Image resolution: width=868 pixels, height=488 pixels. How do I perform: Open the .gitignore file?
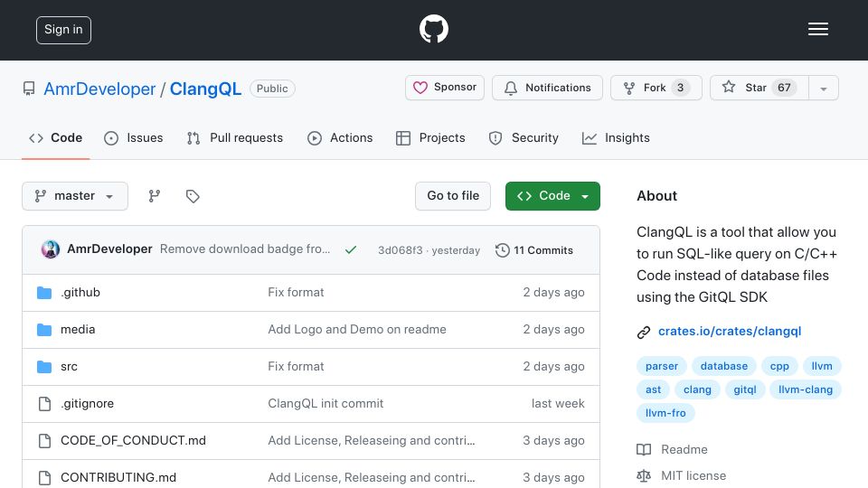pos(87,403)
